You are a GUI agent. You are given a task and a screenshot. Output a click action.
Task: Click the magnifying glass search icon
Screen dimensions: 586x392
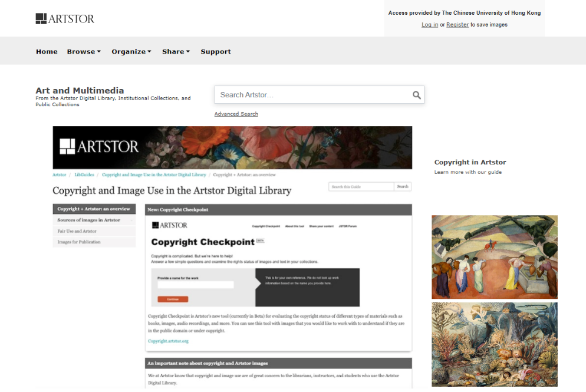pos(416,95)
